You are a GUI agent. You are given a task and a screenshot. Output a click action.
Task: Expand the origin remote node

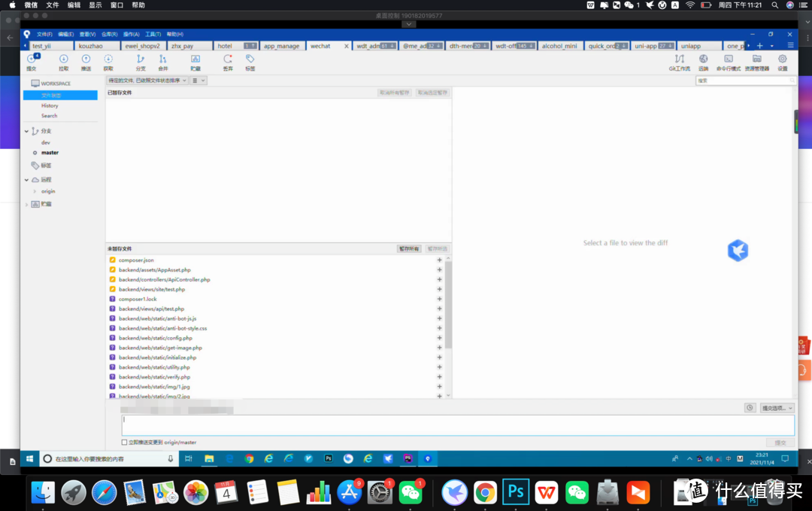pos(35,191)
